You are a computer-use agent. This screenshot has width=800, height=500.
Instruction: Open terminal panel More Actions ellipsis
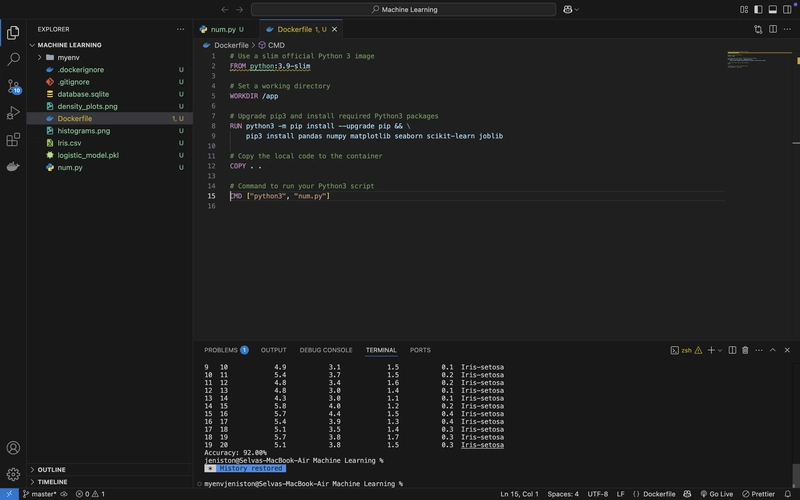click(x=759, y=350)
